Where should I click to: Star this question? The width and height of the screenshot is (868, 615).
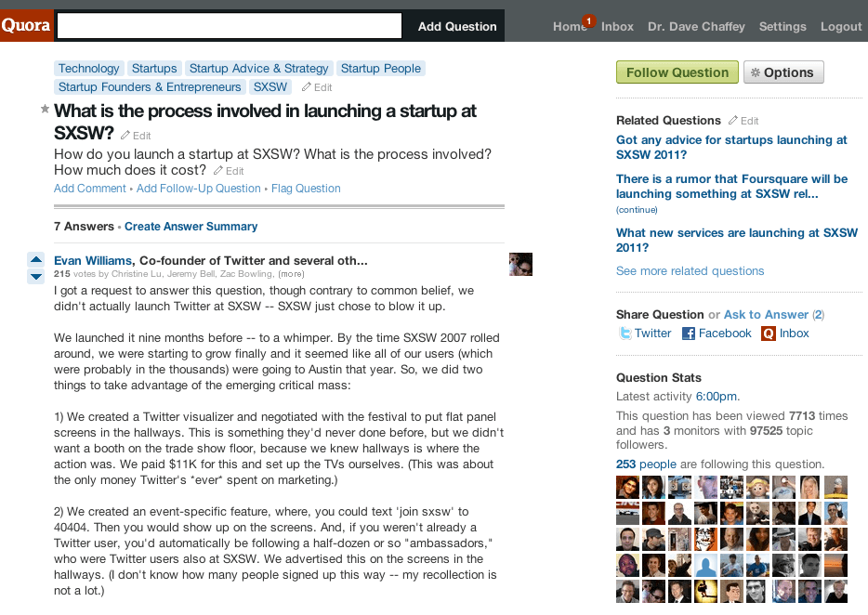[x=45, y=110]
